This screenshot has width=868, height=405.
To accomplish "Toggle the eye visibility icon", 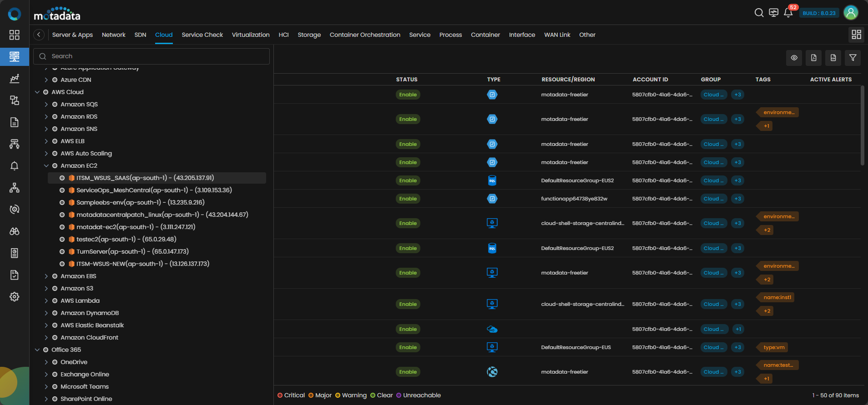I will [794, 58].
